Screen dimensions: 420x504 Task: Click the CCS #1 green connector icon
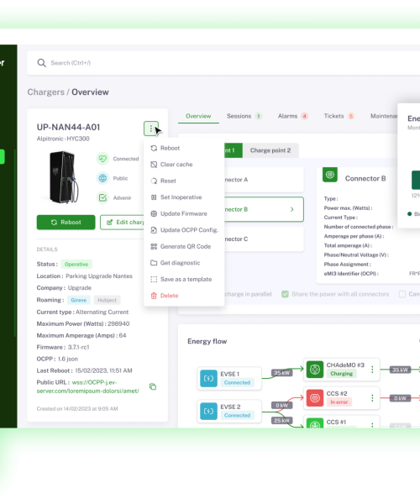pyautogui.click(x=315, y=423)
